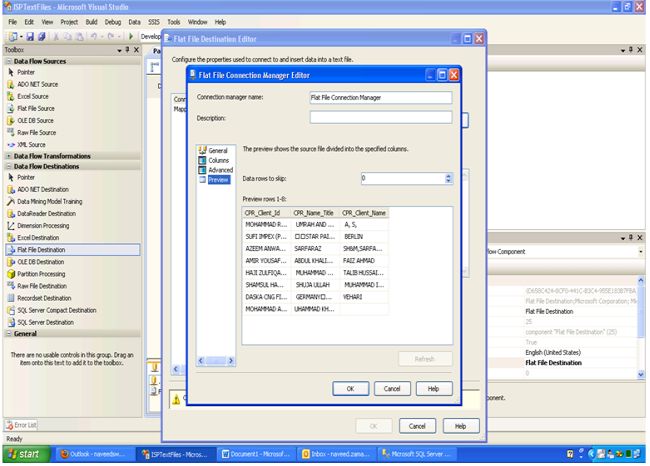Select the Advanced page in connection editor

coord(216,170)
